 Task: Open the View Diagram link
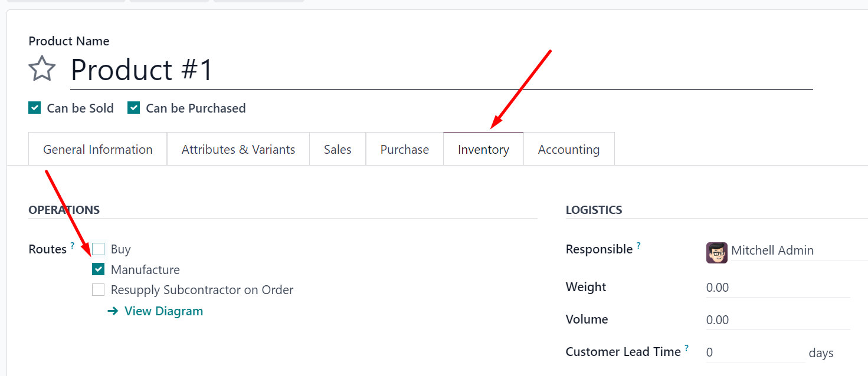pyautogui.click(x=163, y=311)
